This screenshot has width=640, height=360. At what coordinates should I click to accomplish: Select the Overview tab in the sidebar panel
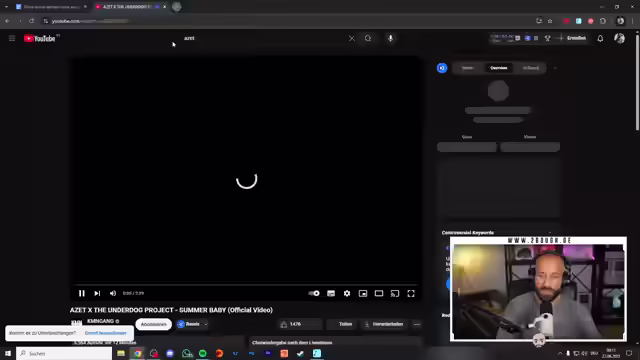click(499, 68)
